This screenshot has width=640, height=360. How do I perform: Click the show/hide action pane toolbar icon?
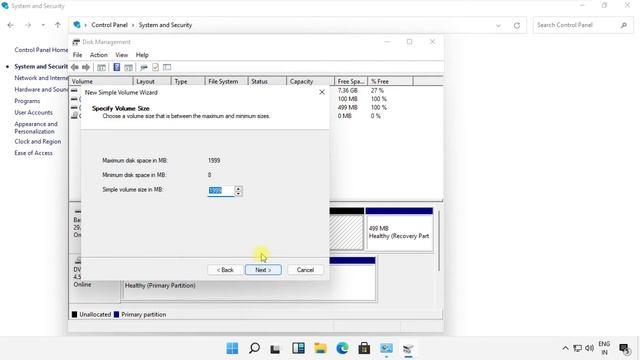tap(129, 67)
